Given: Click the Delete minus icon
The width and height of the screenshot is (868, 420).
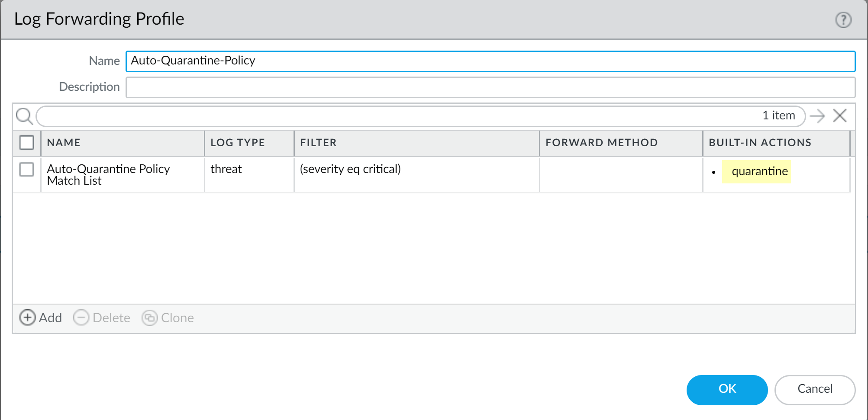Looking at the screenshot, I should 81,318.
